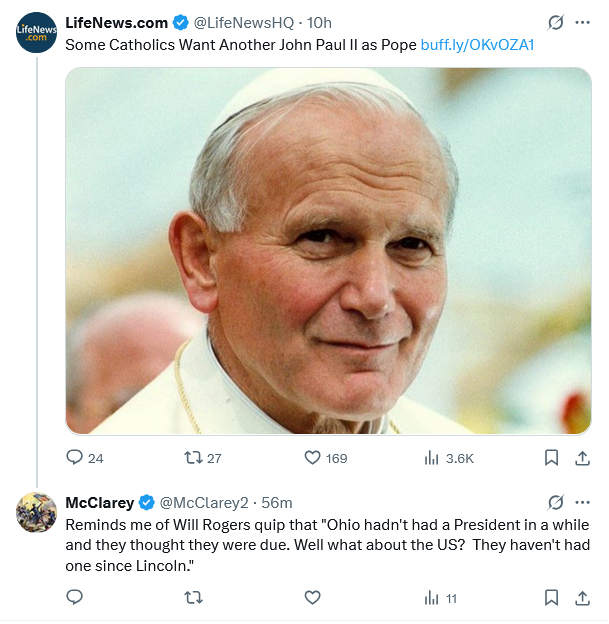The image size is (609, 624).
Task: Share McClarey's reply
Action: 582,597
